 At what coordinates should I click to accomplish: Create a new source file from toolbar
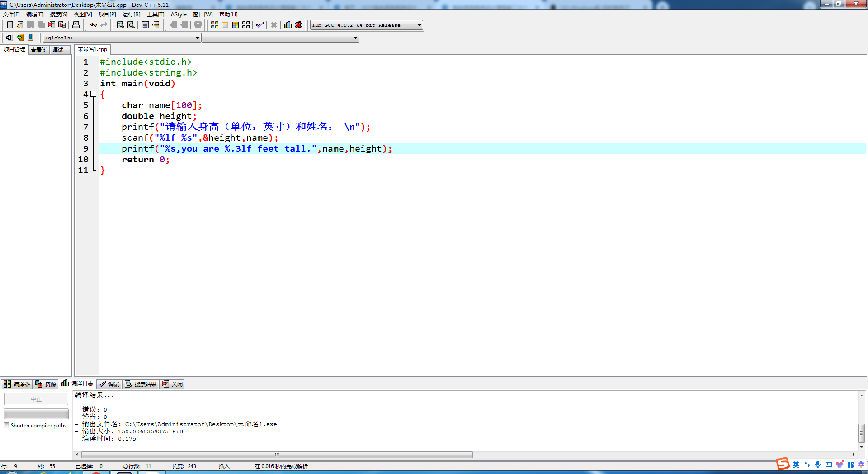9,25
